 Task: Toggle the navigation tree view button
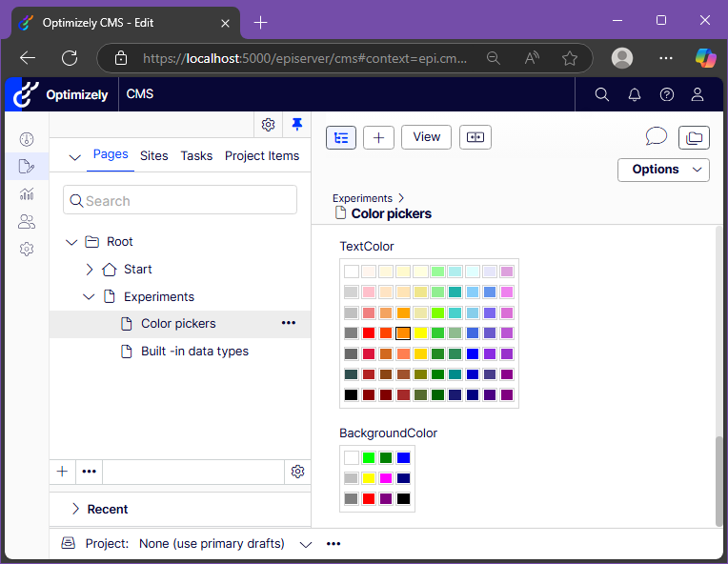341,137
